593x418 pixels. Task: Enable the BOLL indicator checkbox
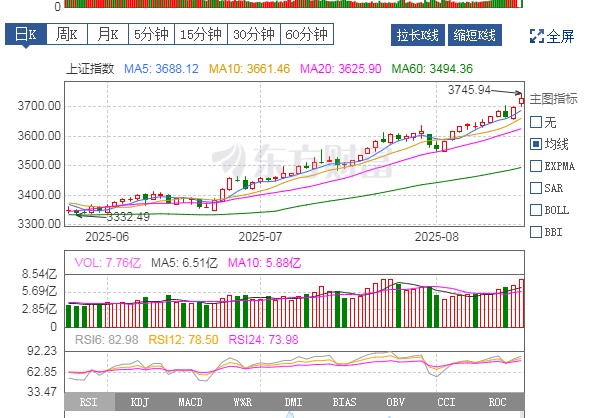coord(536,210)
